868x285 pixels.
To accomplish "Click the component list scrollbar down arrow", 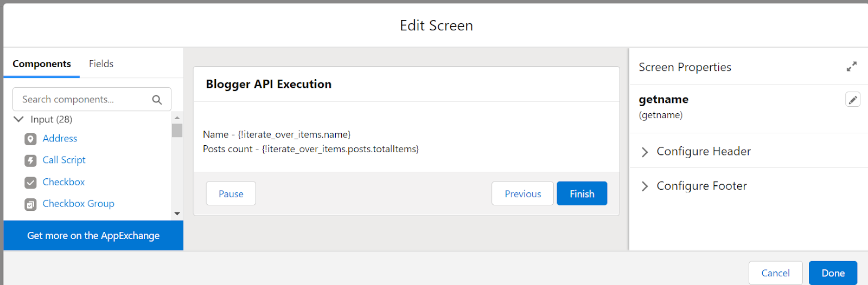I will 177,214.
